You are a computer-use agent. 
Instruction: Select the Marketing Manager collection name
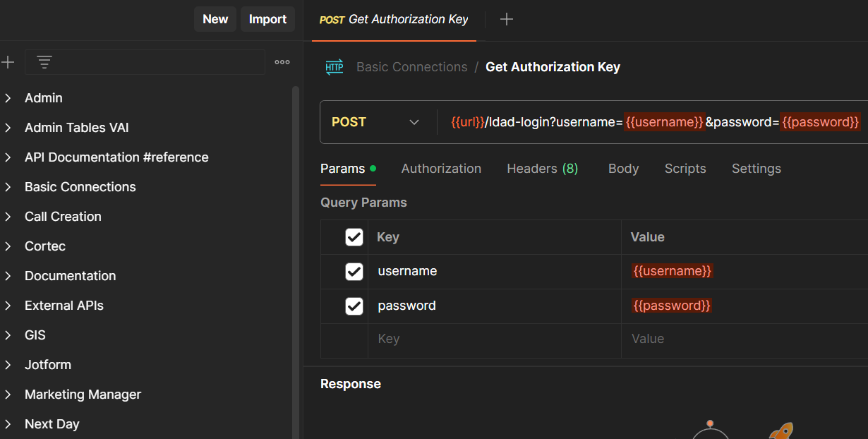tap(83, 395)
